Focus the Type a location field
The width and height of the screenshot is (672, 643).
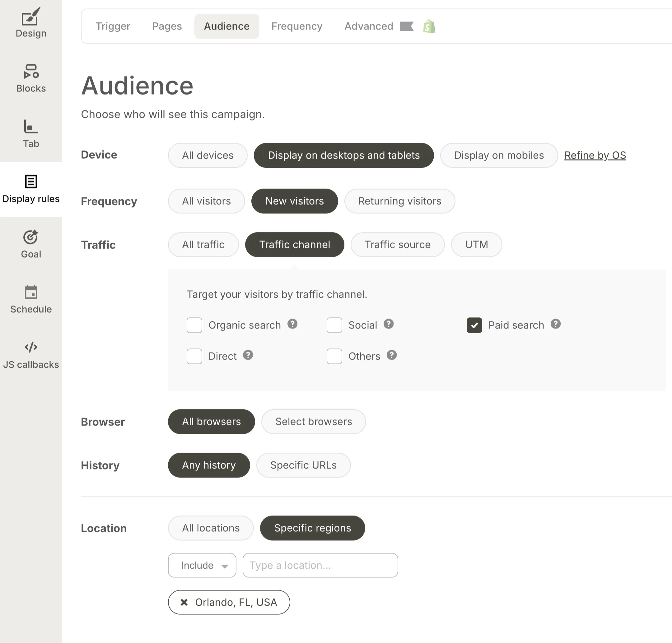coord(320,565)
